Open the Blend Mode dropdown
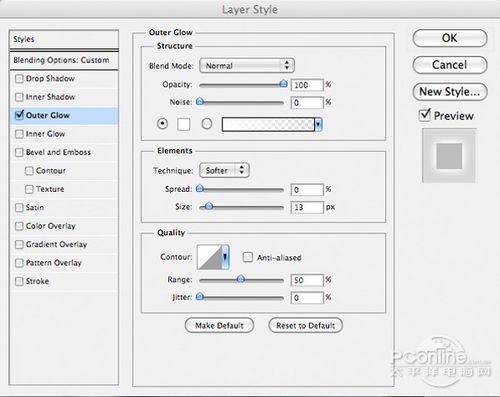 pyautogui.click(x=247, y=66)
